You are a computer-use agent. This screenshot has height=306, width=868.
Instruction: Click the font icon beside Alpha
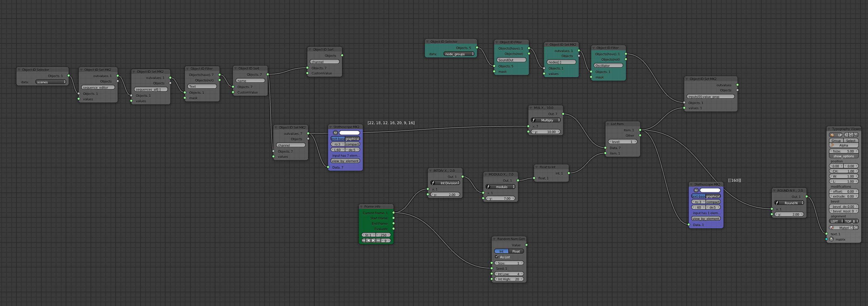pyautogui.click(x=832, y=145)
